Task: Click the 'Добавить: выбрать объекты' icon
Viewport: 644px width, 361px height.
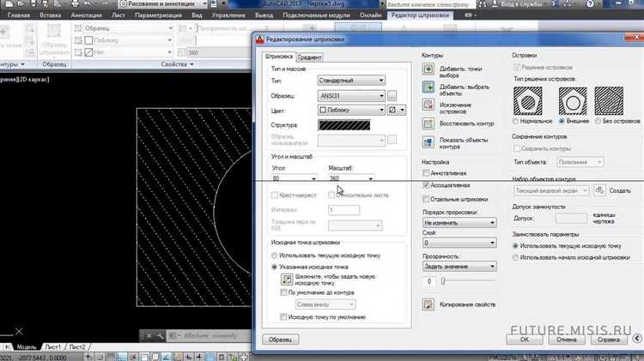Action: [x=429, y=87]
